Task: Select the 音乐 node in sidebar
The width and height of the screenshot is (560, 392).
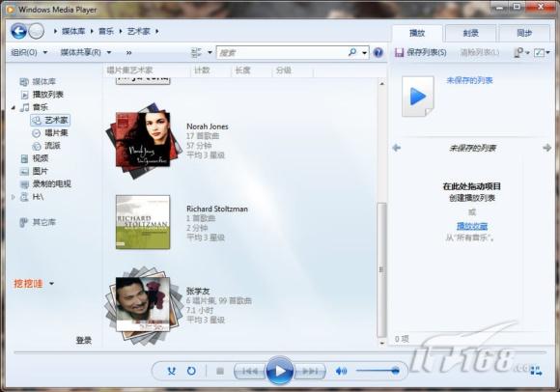Action: click(x=40, y=107)
